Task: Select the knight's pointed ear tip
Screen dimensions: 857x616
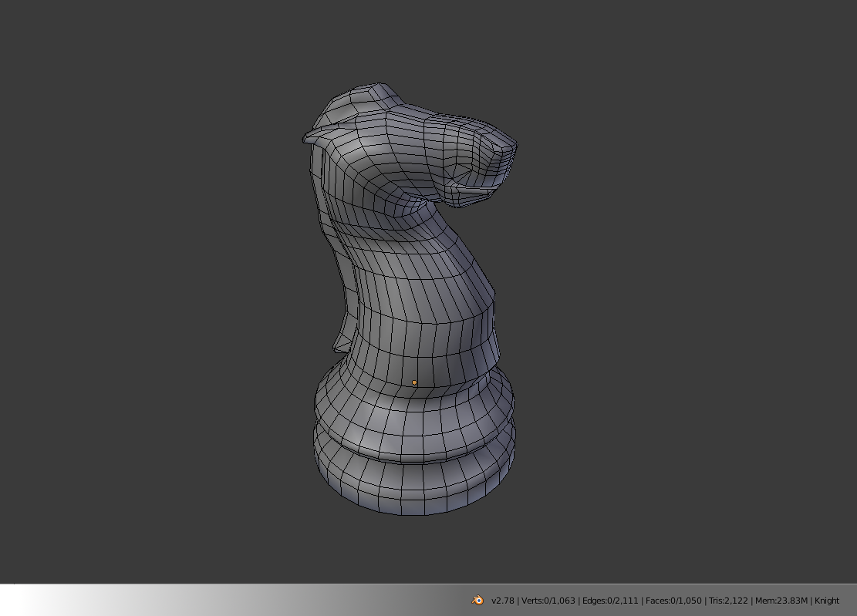Action: (307, 138)
